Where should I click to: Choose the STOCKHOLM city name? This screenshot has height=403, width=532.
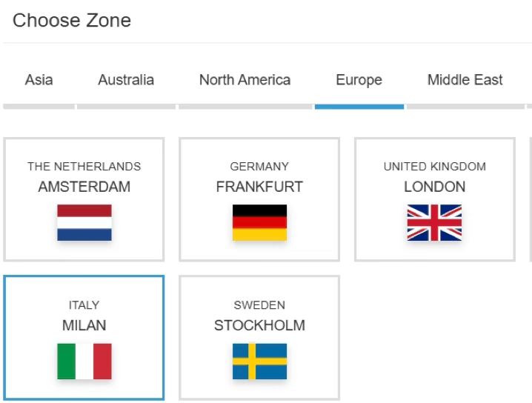click(259, 325)
